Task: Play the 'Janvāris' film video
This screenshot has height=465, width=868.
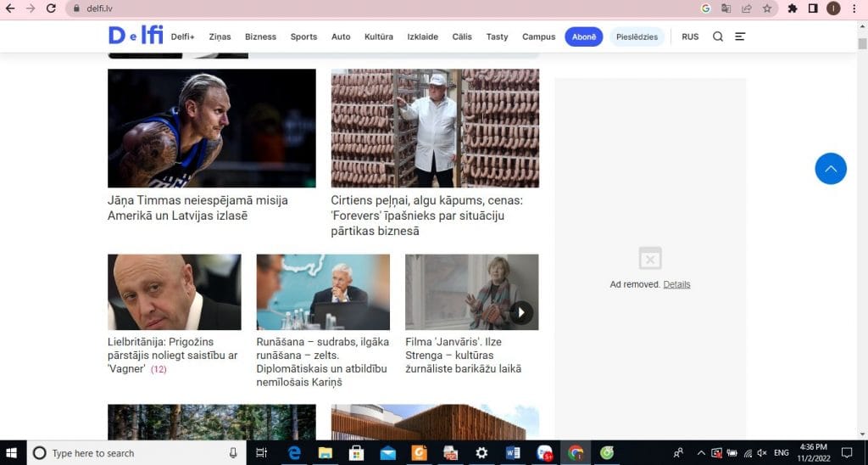Action: coord(521,312)
